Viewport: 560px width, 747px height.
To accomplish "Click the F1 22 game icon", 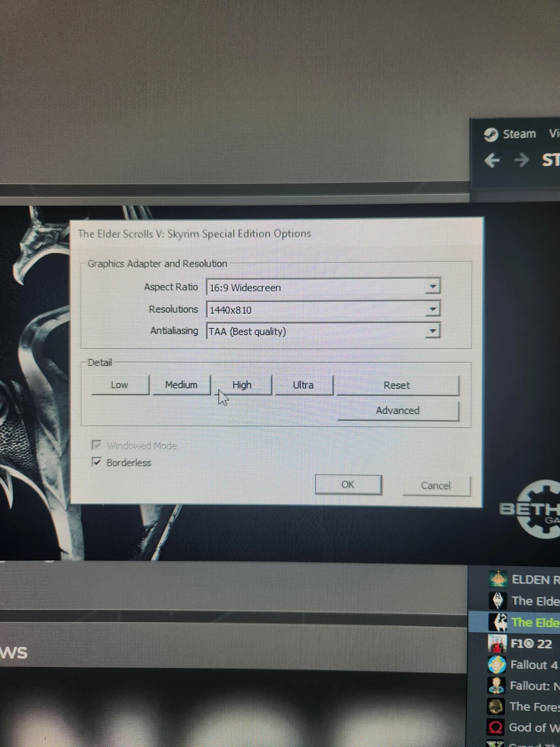I will point(496,643).
